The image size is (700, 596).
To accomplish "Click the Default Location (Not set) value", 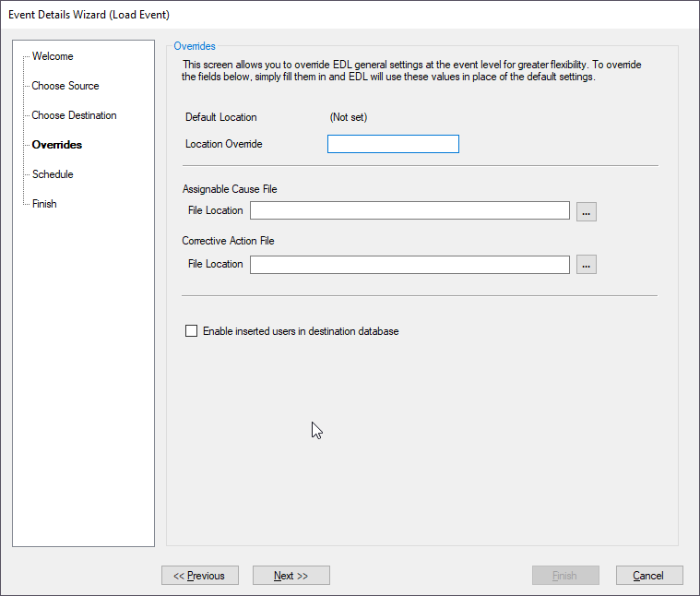I will 349,117.
